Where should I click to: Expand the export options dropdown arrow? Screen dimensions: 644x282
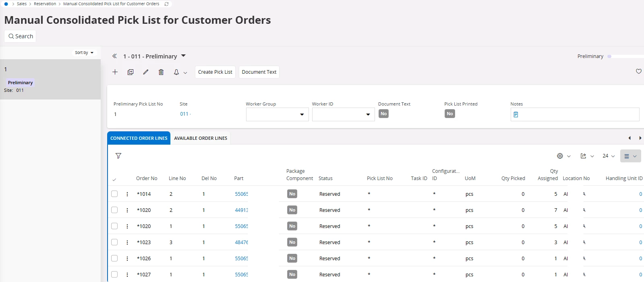592,156
